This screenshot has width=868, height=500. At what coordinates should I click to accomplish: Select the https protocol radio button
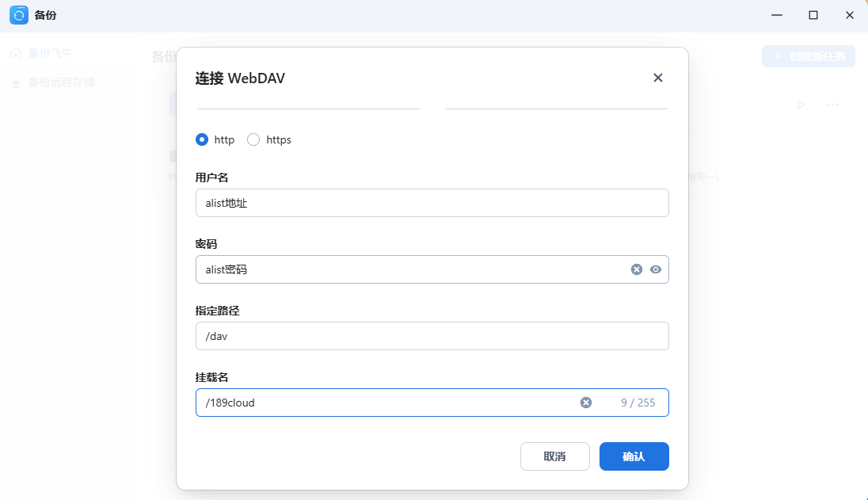(x=253, y=139)
